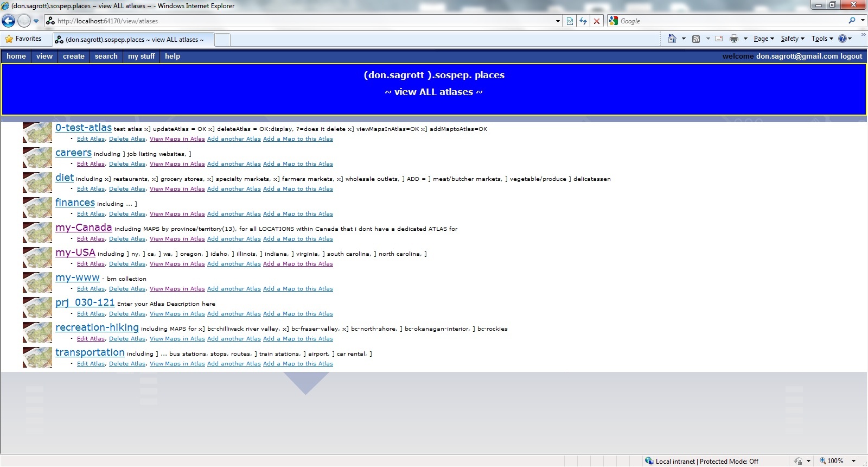Open the my-USA atlas title link
The width and height of the screenshot is (868, 467).
(x=75, y=253)
